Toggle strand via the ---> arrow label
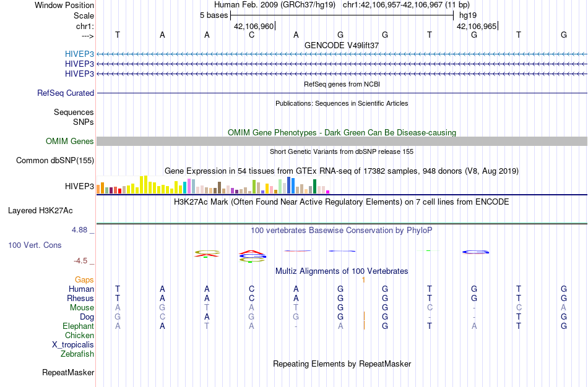Viewport: 588px width, 387px height. pyautogui.click(x=88, y=36)
